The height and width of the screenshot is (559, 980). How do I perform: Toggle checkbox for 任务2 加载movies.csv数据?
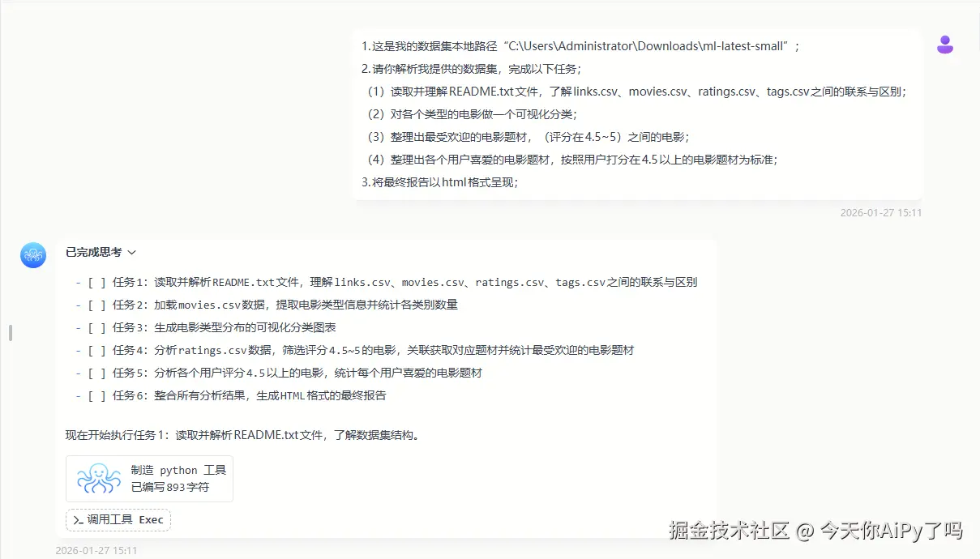click(97, 305)
